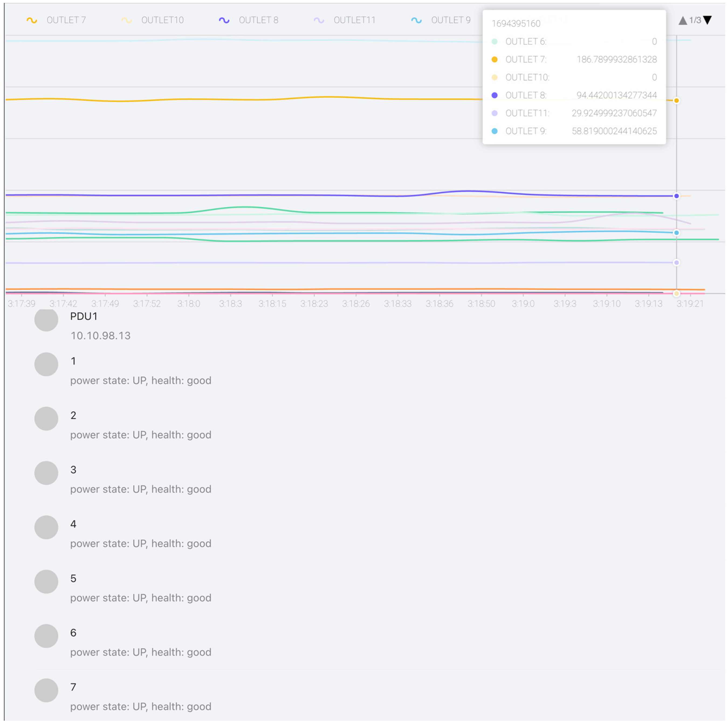Click 3:18:0 time axis label
This screenshot has width=728, height=724.
click(x=189, y=304)
